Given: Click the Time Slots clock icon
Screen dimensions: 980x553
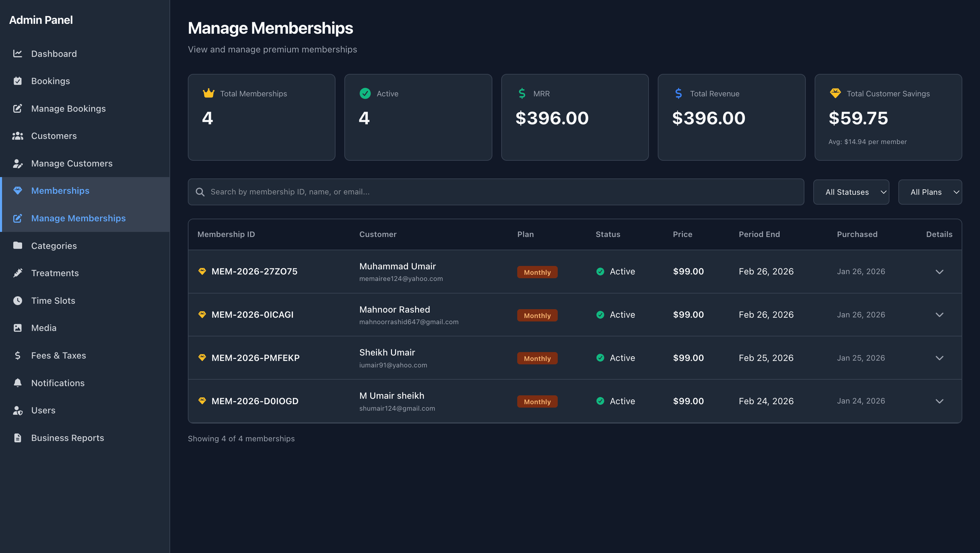Looking at the screenshot, I should pos(18,300).
